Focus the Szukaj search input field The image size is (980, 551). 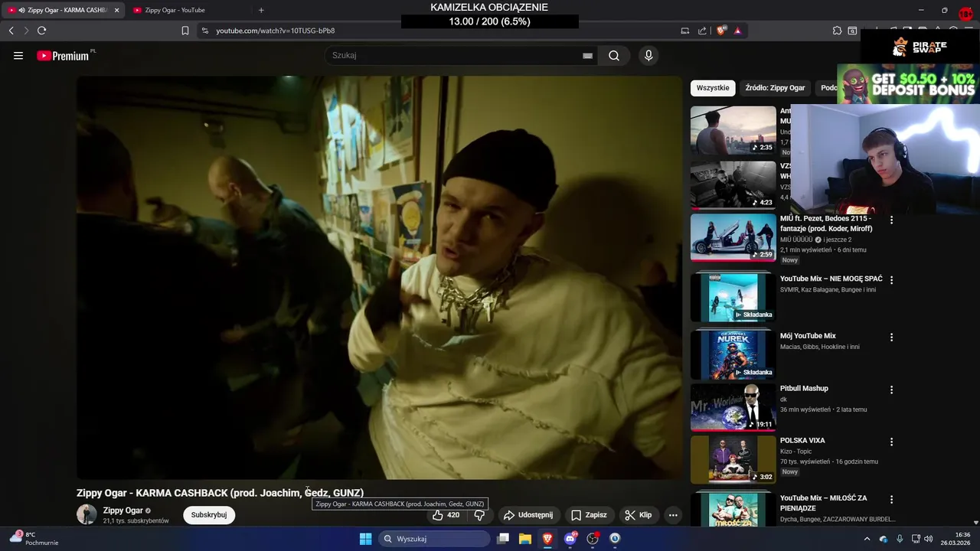455,55
